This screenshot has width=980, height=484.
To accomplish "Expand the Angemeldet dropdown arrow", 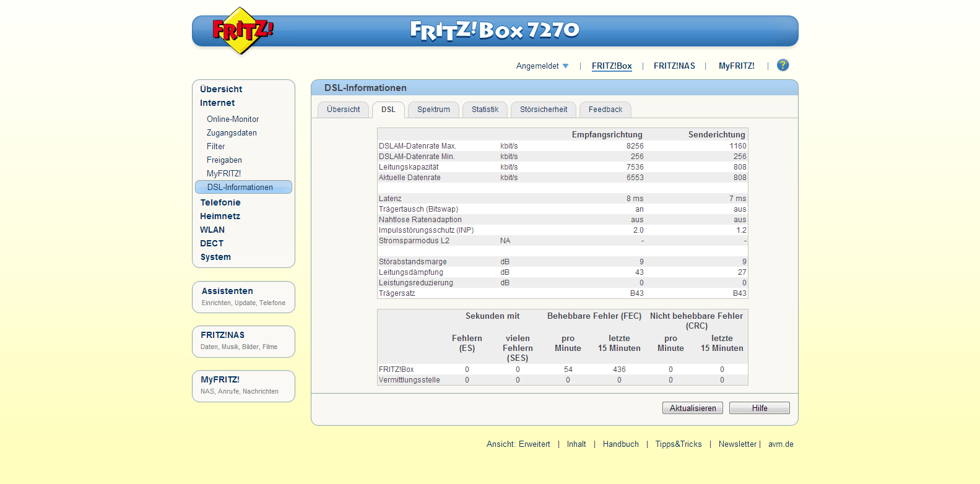I will point(565,66).
